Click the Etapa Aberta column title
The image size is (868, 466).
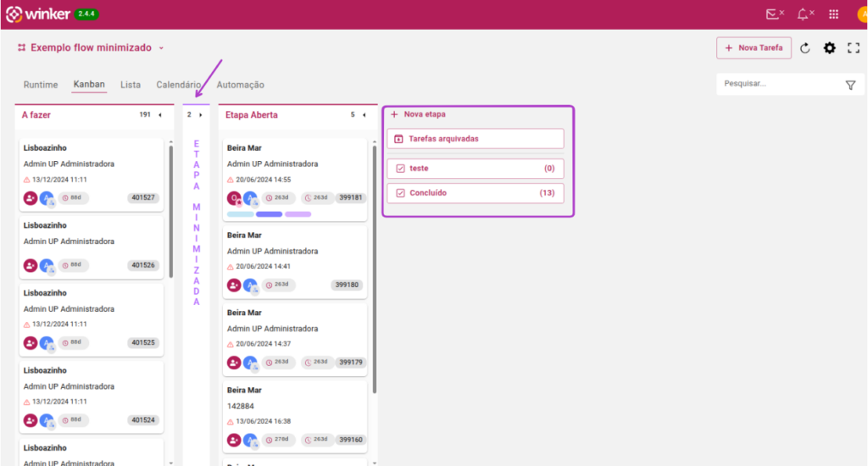(251, 115)
